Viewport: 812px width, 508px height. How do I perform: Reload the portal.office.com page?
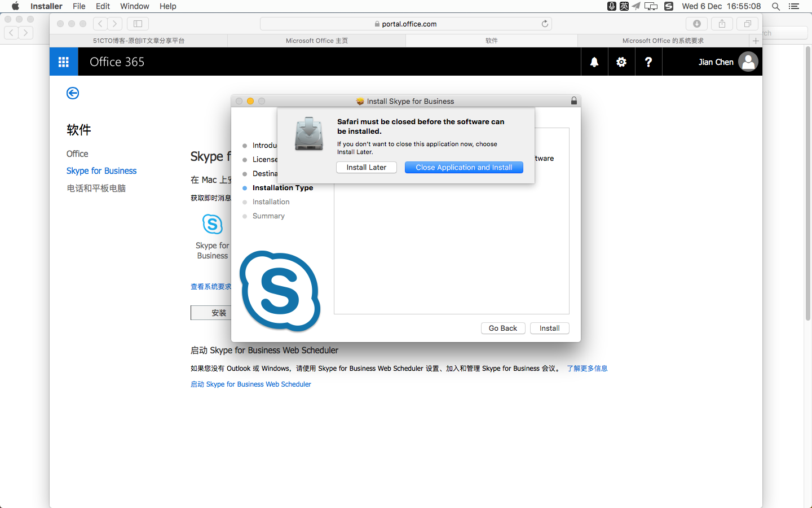click(x=545, y=24)
